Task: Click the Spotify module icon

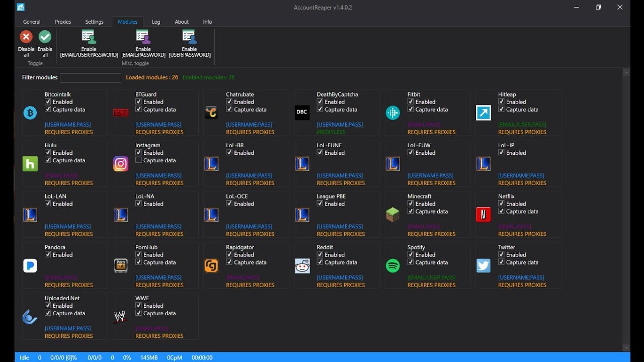Action: coord(392,265)
